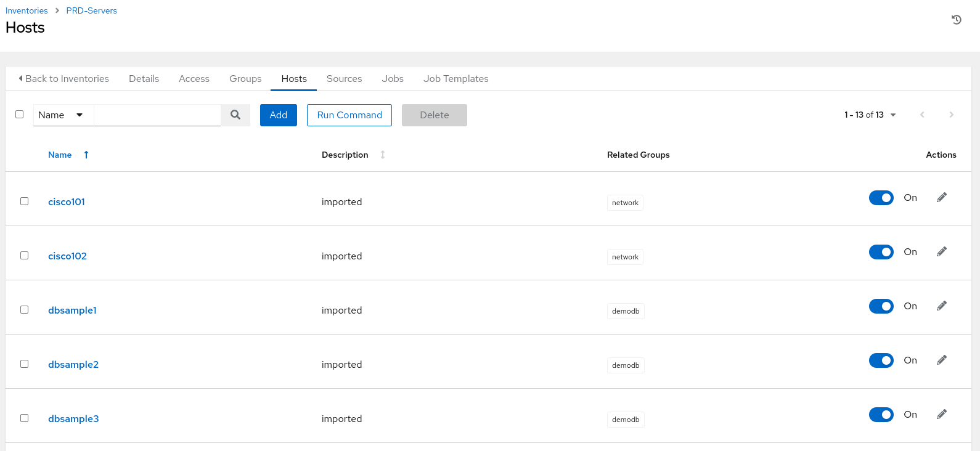Click Description column sort icon
The height and width of the screenshot is (451, 980).
point(383,155)
